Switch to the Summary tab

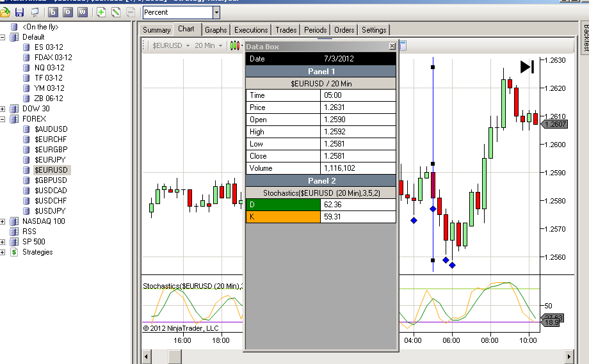coord(157,30)
